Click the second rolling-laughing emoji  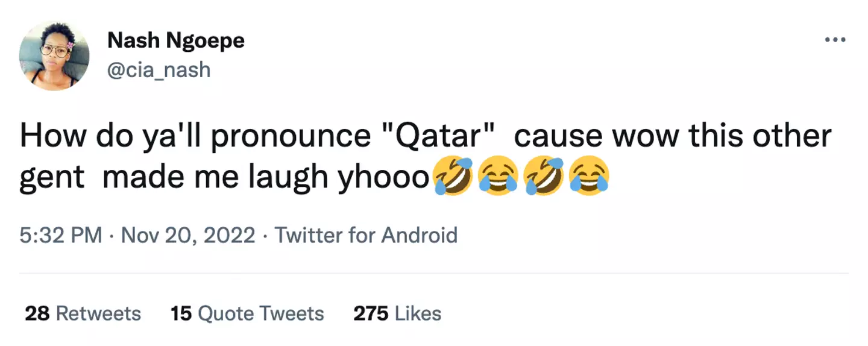[544, 177]
